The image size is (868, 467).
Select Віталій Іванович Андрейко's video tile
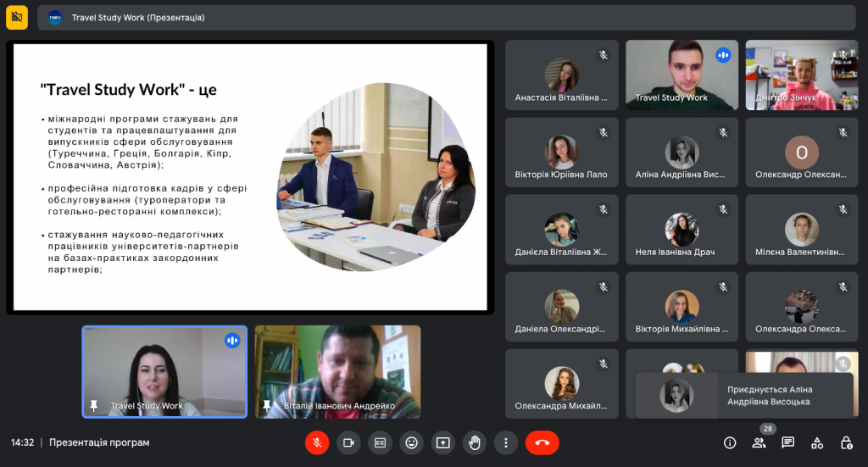pyautogui.click(x=337, y=371)
